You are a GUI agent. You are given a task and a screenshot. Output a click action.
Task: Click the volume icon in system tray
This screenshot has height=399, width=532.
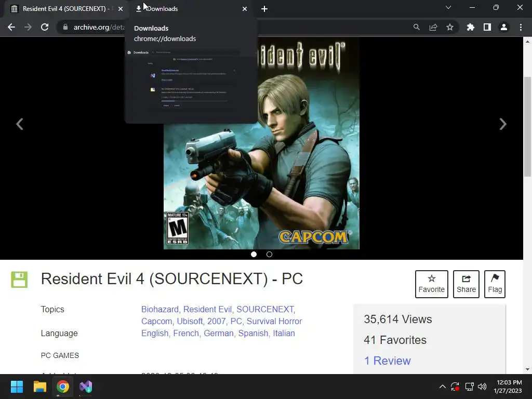point(482,387)
